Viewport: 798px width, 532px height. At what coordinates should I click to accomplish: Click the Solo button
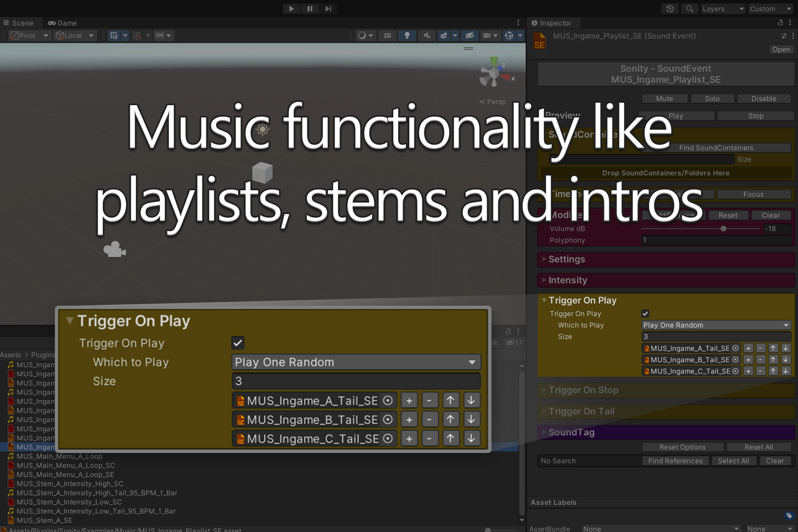712,99
